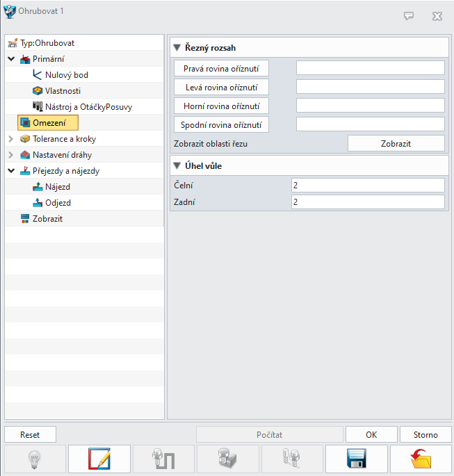Click the Ohrubovat application logo icon
Viewport: 454px width, 476px height.
tap(10, 12)
